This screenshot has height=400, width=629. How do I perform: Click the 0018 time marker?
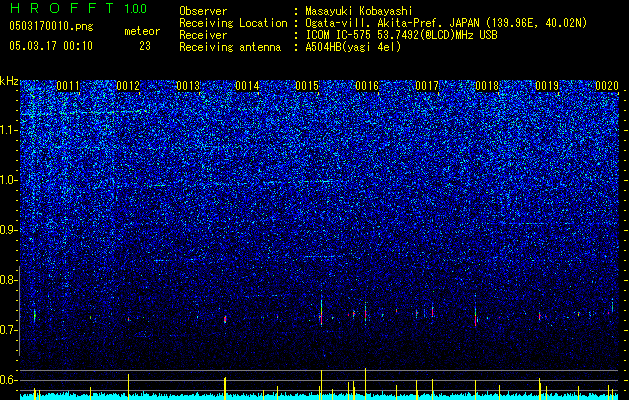(487, 86)
